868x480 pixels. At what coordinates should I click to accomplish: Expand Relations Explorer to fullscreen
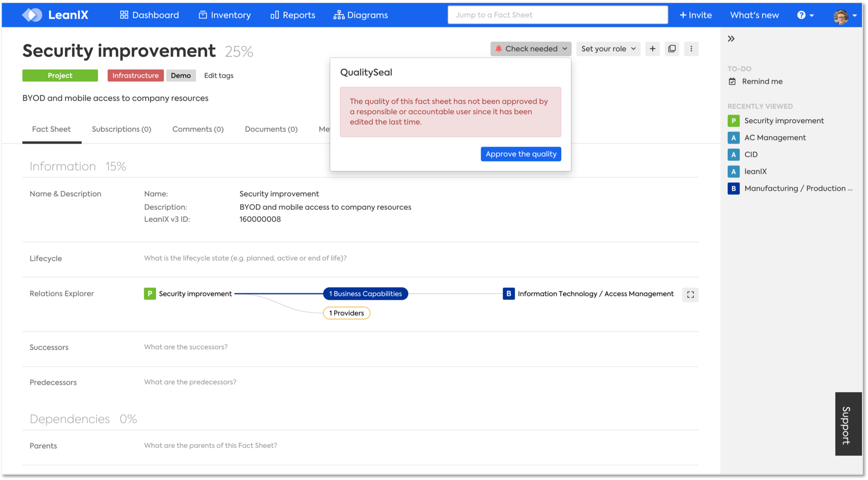pyautogui.click(x=690, y=295)
